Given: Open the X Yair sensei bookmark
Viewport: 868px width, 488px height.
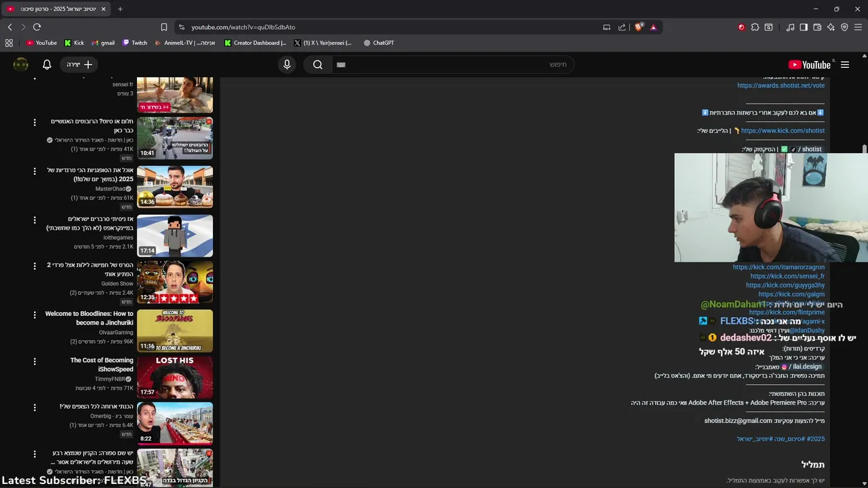Looking at the screenshot, I should pos(323,43).
